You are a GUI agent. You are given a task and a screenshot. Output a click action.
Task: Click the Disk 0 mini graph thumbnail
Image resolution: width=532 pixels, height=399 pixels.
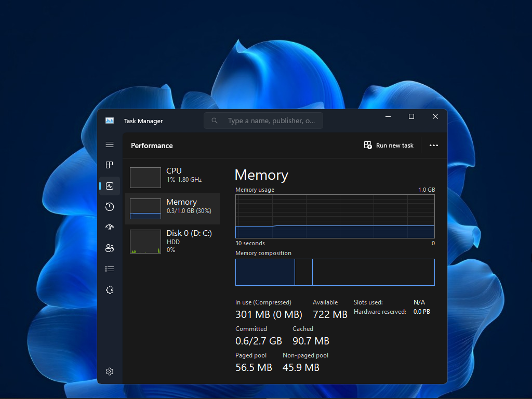coord(145,242)
